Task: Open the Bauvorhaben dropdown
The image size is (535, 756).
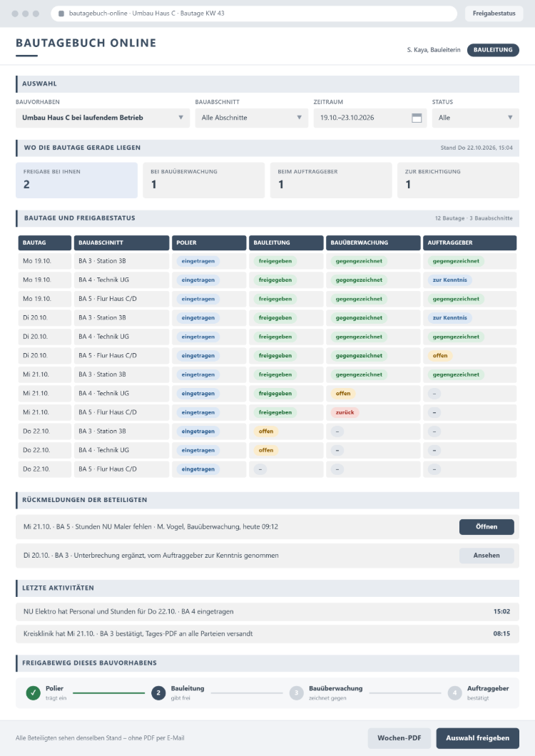Action: [x=103, y=118]
